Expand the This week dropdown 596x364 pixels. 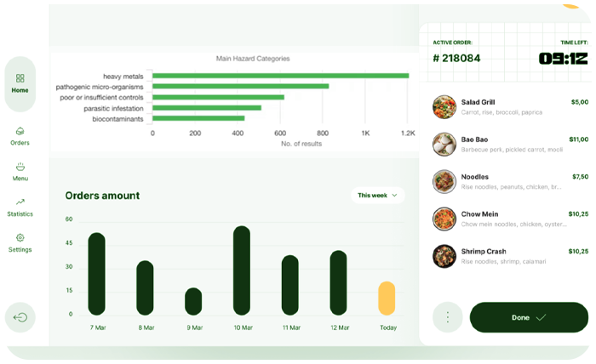(x=377, y=196)
